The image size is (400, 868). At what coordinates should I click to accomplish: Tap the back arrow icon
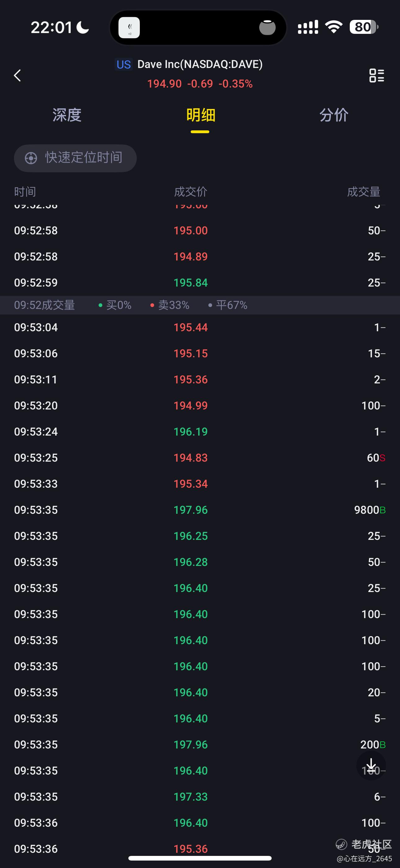click(17, 75)
